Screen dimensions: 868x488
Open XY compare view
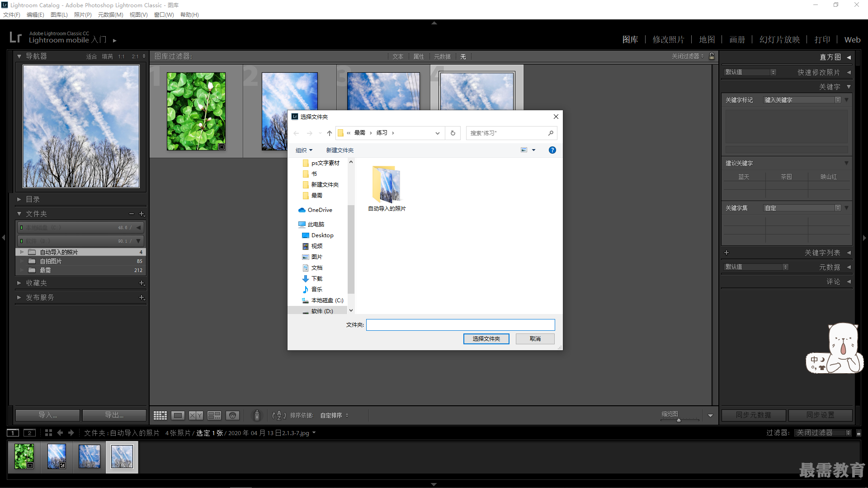click(196, 415)
